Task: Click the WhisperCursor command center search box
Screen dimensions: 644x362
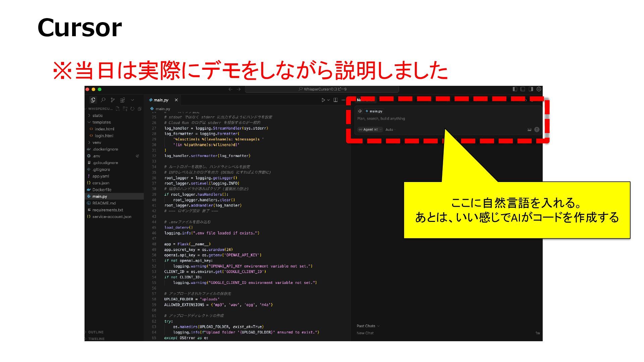Action: 322,89
